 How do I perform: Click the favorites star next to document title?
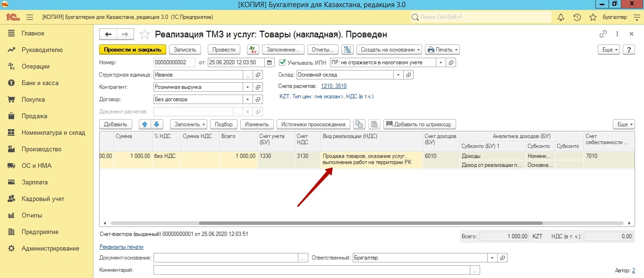[x=145, y=35]
